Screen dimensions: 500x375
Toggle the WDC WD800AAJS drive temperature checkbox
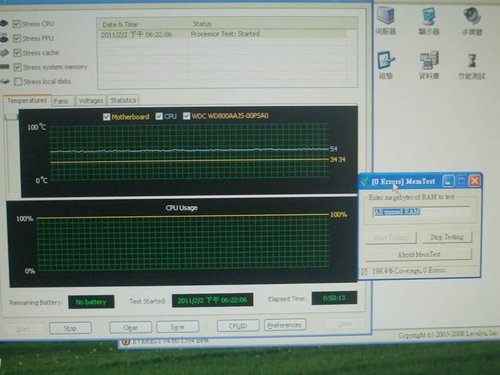tap(187, 116)
